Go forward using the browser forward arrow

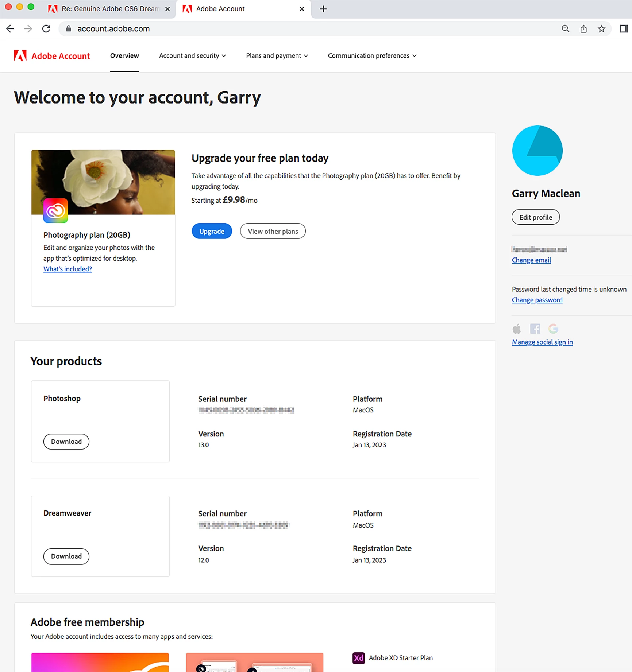tap(28, 29)
